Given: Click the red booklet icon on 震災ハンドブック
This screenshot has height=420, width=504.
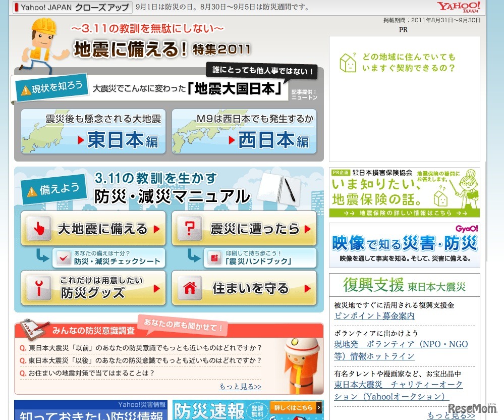Looking at the screenshot, I should tap(214, 258).
